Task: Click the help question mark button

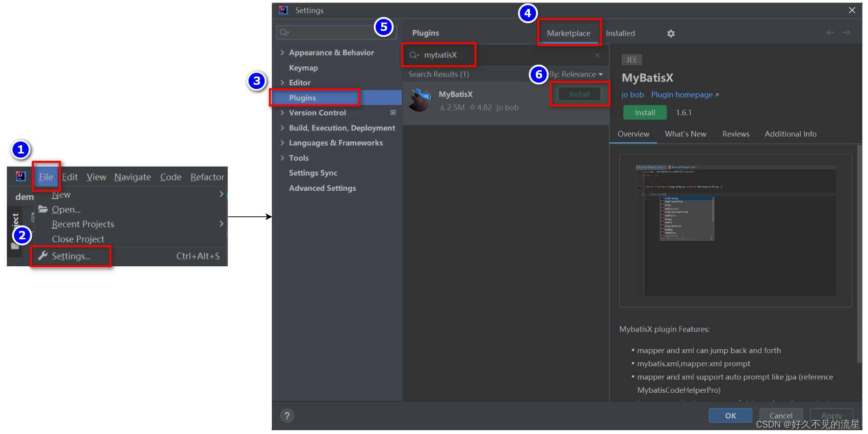Action: 287,416
